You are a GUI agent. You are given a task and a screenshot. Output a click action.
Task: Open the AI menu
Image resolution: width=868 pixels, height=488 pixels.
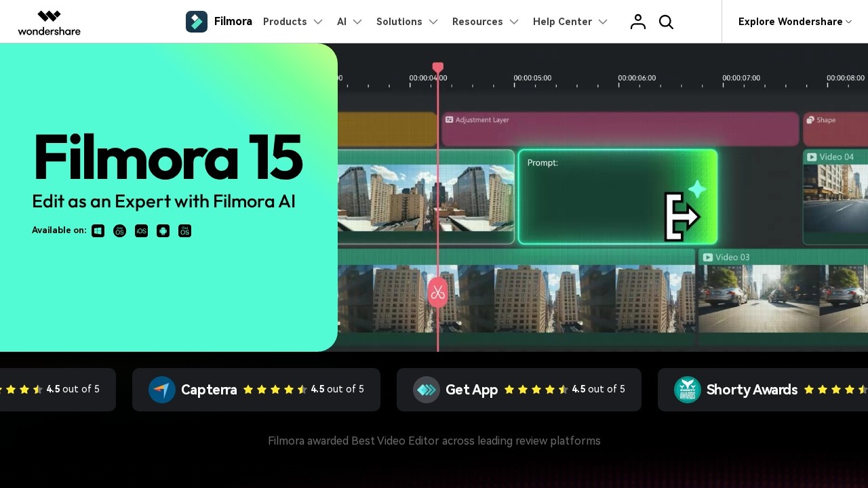pyautogui.click(x=342, y=22)
